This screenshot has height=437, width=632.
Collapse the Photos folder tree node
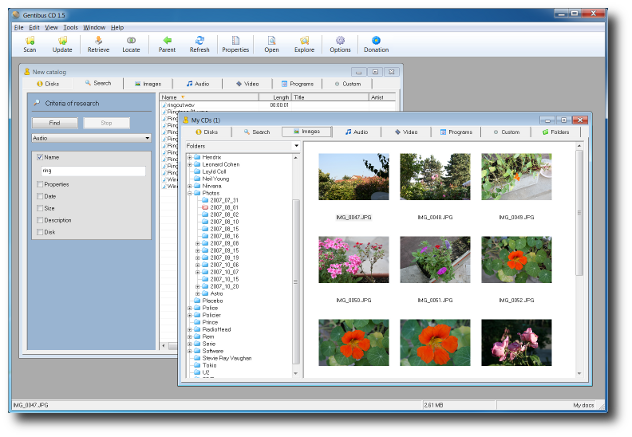[x=190, y=193]
